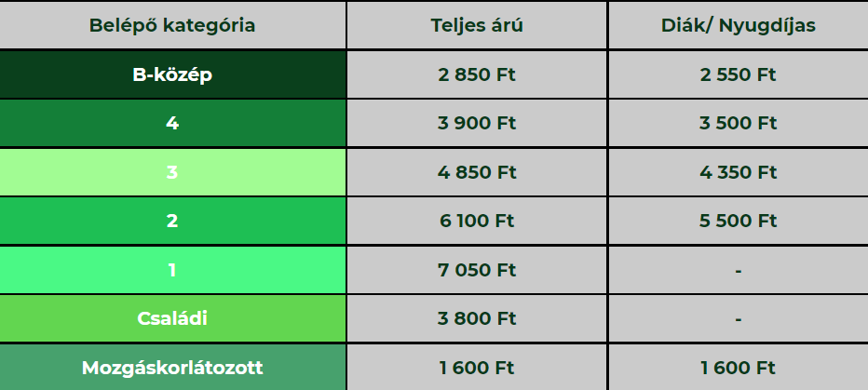Click the Teljes árú column header

pyautogui.click(x=477, y=25)
